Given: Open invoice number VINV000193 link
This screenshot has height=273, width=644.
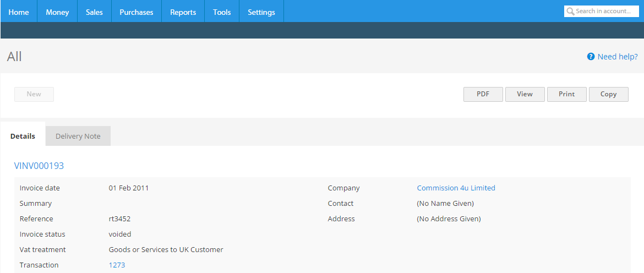Looking at the screenshot, I should (39, 166).
